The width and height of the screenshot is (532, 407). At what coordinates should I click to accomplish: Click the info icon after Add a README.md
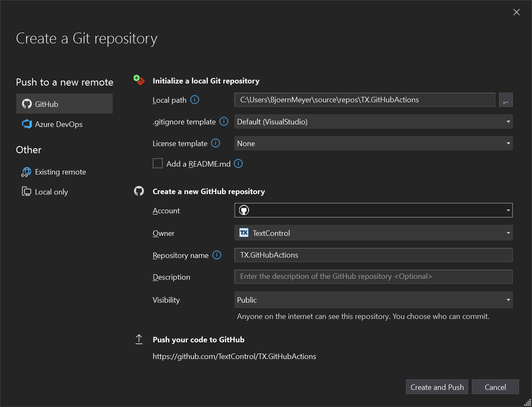click(238, 164)
